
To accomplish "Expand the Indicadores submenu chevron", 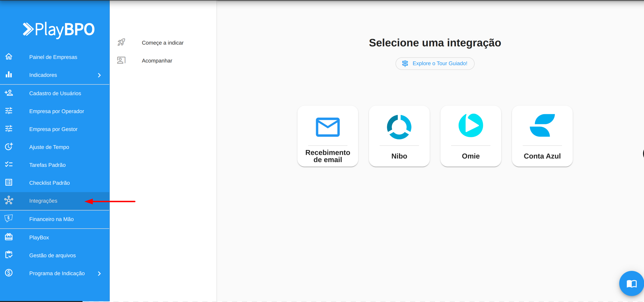I will pos(99,75).
